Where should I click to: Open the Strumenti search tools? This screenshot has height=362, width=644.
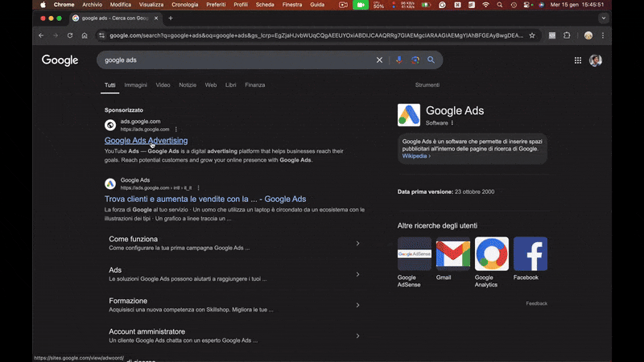tap(427, 85)
